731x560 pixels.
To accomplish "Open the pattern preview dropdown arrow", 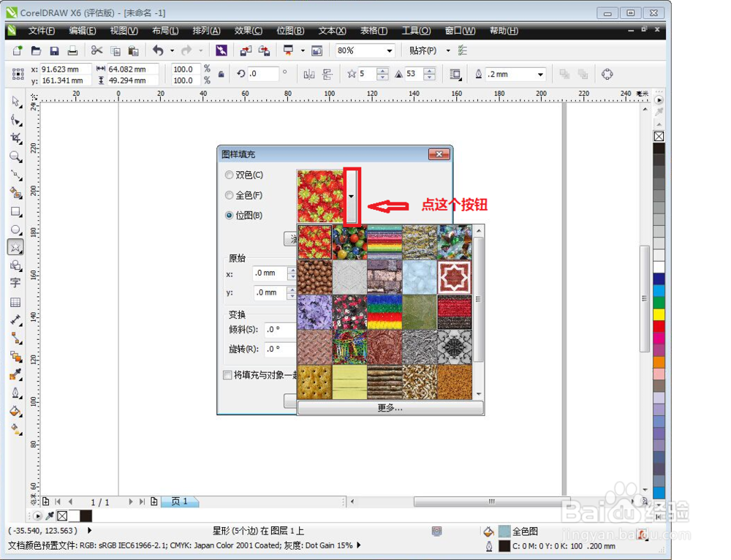I will [x=352, y=197].
